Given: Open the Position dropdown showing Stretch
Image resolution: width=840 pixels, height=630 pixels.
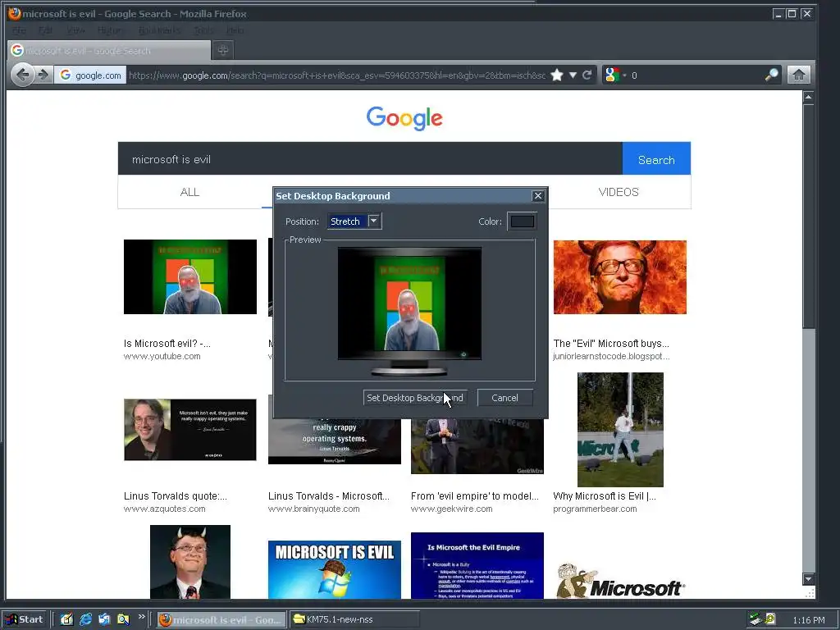Looking at the screenshot, I should 354,221.
